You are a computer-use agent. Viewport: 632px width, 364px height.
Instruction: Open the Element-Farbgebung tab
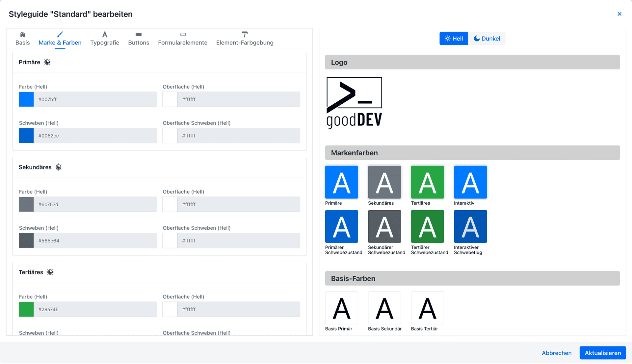click(245, 39)
